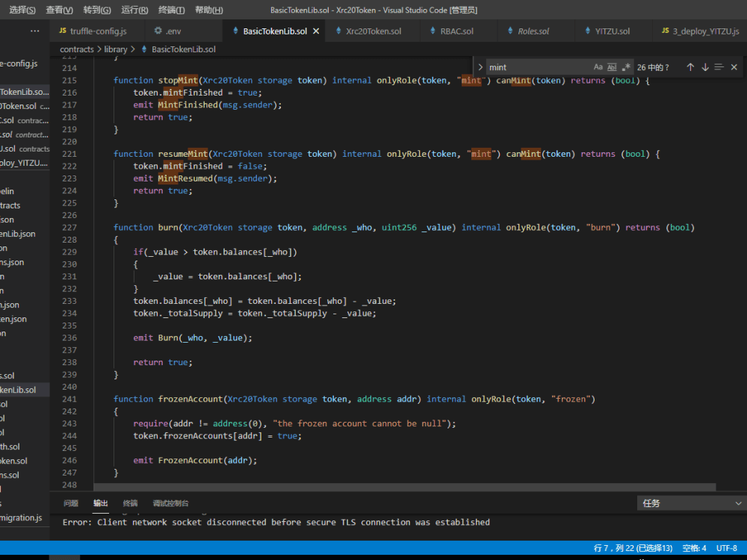Open the 终端(T) menu
The width and height of the screenshot is (747, 560).
[171, 10]
